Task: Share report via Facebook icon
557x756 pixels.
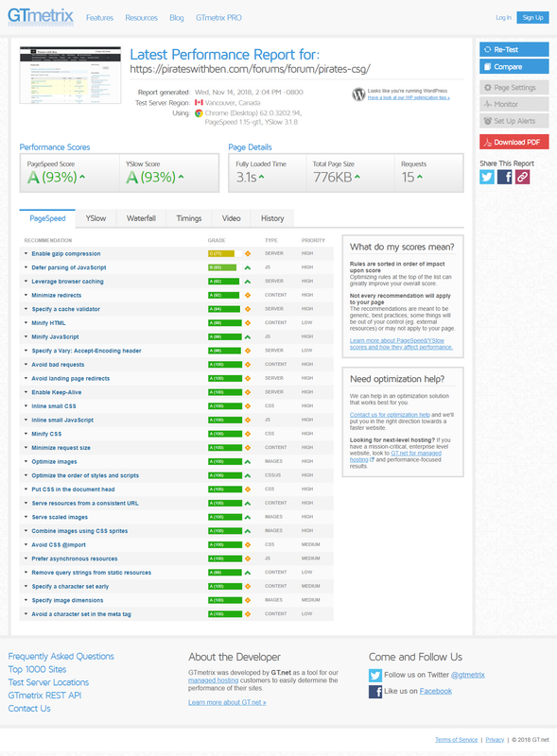Action: (504, 177)
